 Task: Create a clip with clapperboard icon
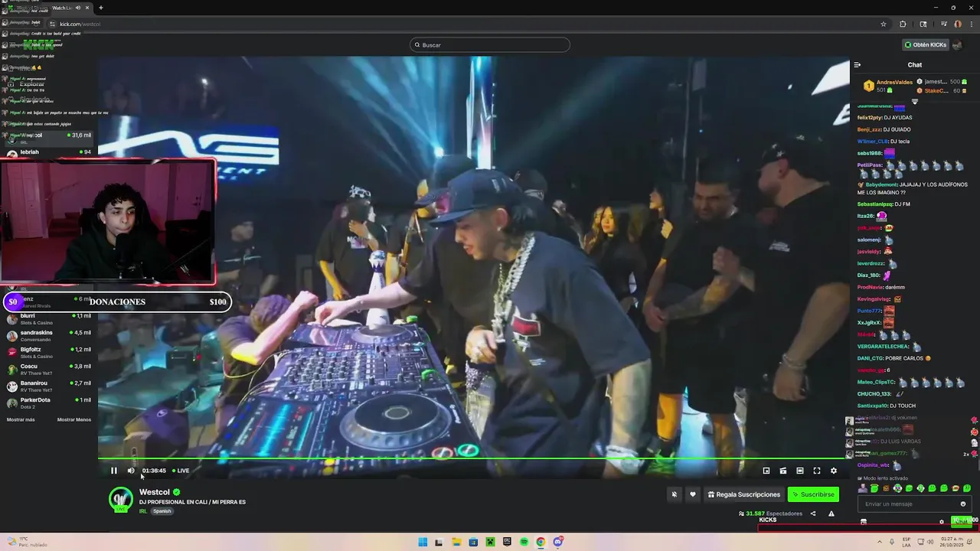[783, 471]
